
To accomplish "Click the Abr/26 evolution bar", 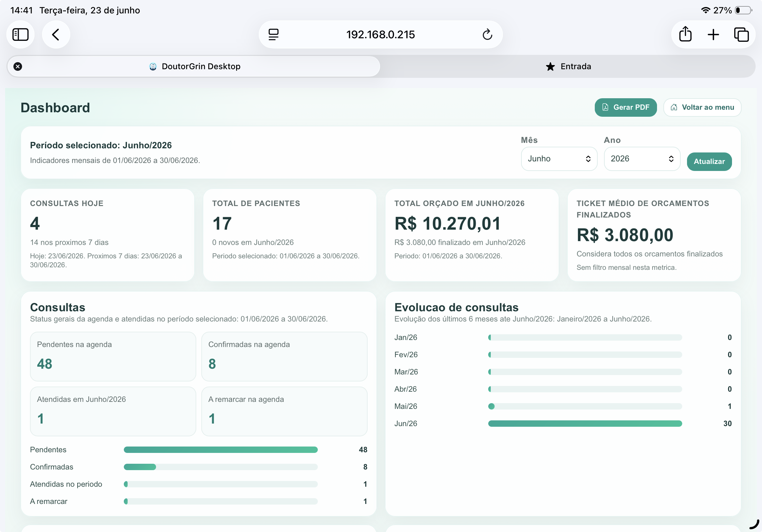I will [x=585, y=389].
